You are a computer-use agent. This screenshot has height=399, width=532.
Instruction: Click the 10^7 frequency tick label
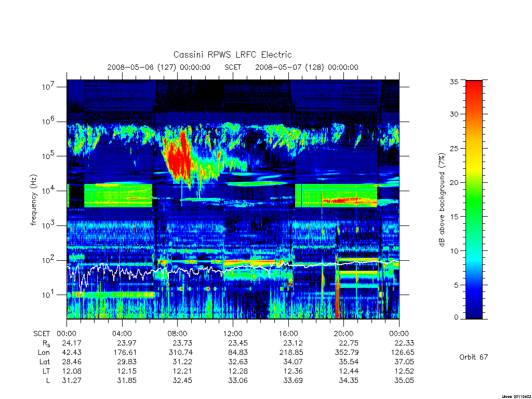coord(48,87)
